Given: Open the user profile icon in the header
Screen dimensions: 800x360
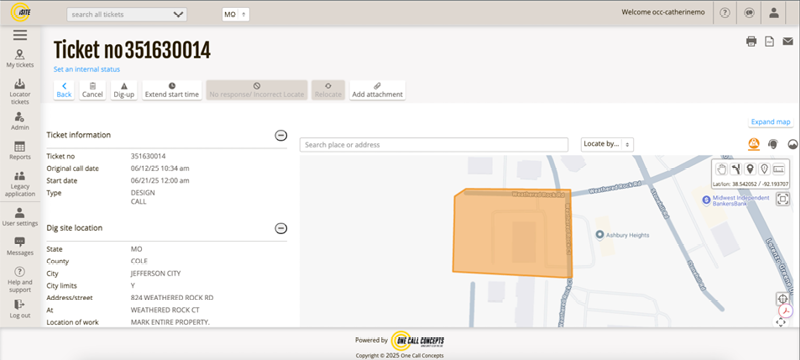Looking at the screenshot, I should coord(774,13).
